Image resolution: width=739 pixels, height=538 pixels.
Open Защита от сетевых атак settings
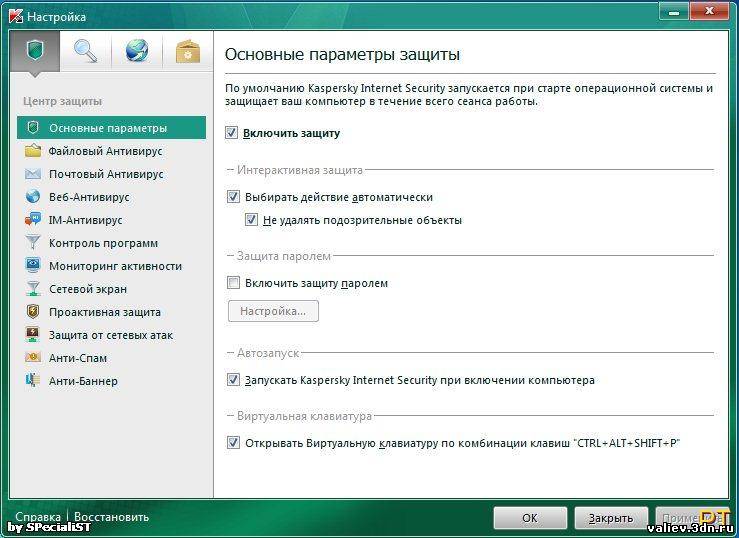111,335
